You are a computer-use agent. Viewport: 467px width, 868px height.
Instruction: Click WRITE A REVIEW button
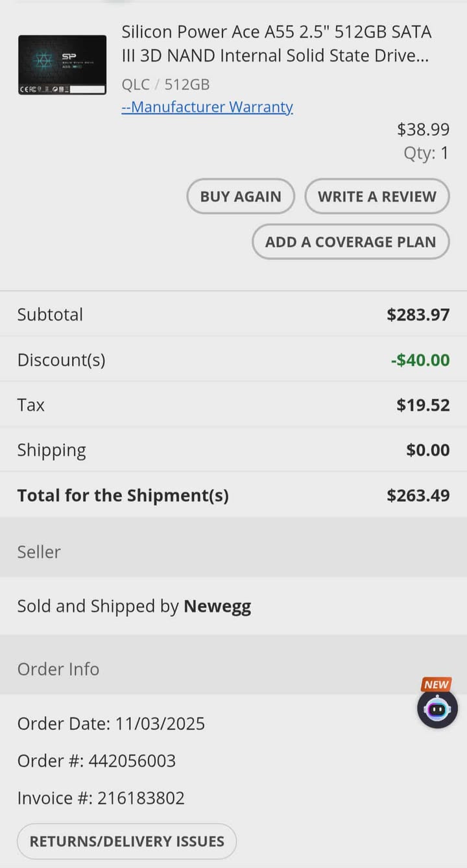377,197
